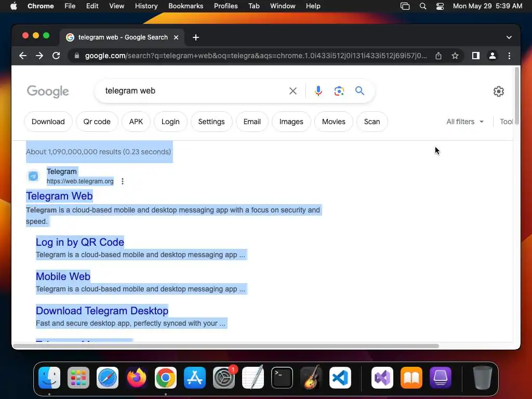Open GarageBand from the dock
This screenshot has width=532, height=399.
pos(311,378)
